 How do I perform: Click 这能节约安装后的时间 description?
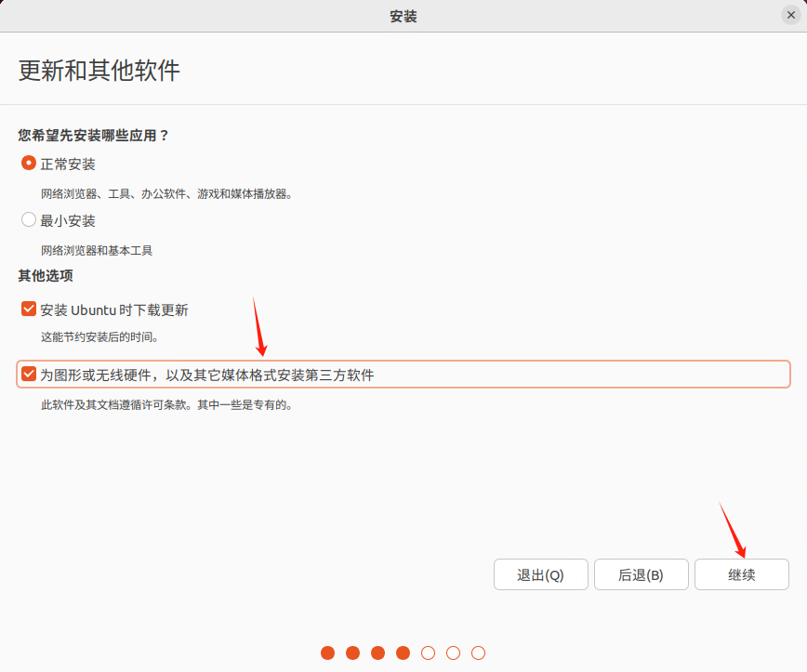(99, 337)
